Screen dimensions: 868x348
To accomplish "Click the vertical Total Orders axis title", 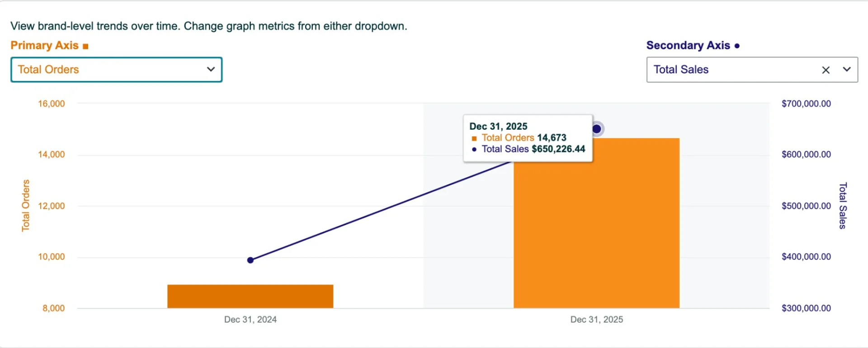I will click(26, 206).
